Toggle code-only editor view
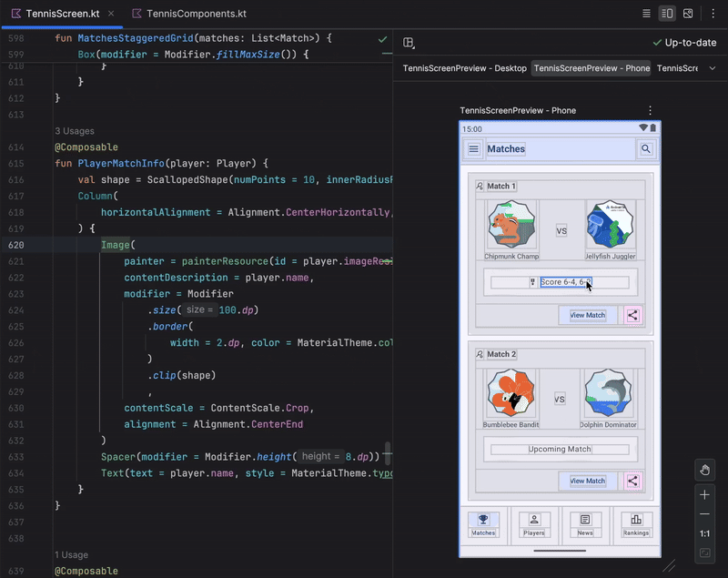Image resolution: width=728 pixels, height=578 pixels. (x=648, y=13)
